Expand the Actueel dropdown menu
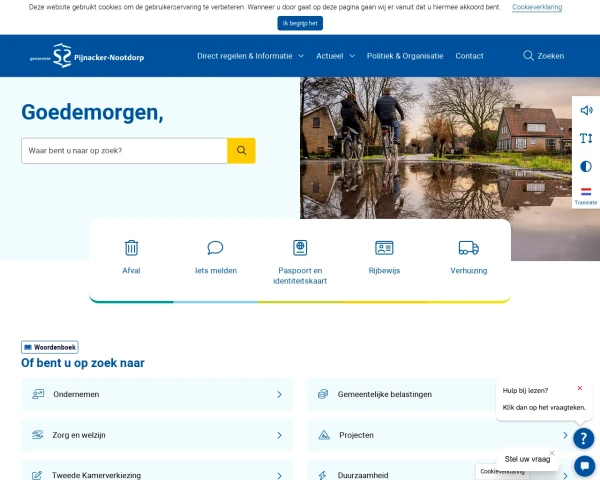The height and width of the screenshot is (480, 600). point(335,56)
